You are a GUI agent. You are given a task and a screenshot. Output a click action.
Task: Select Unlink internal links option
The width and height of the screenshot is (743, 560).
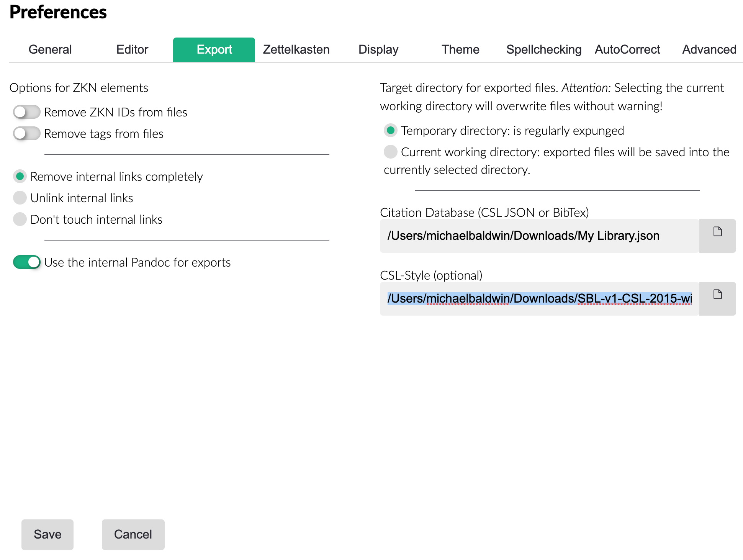coord(20,198)
